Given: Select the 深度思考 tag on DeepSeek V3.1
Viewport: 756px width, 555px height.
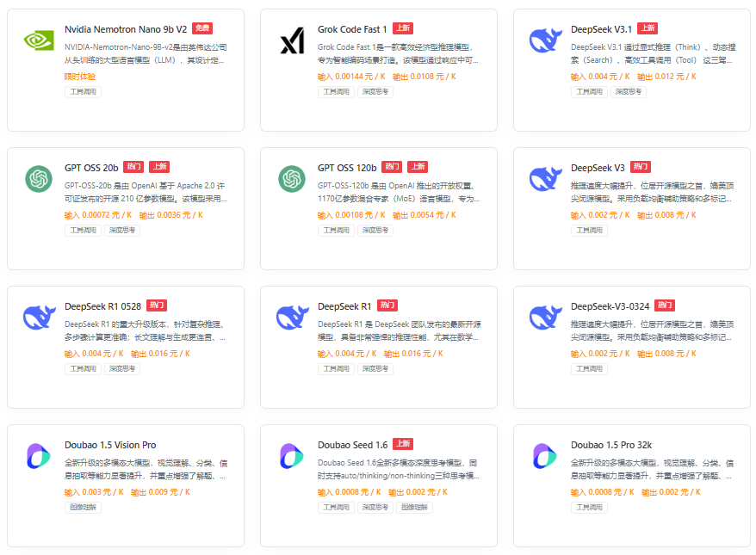Looking at the screenshot, I should (629, 92).
